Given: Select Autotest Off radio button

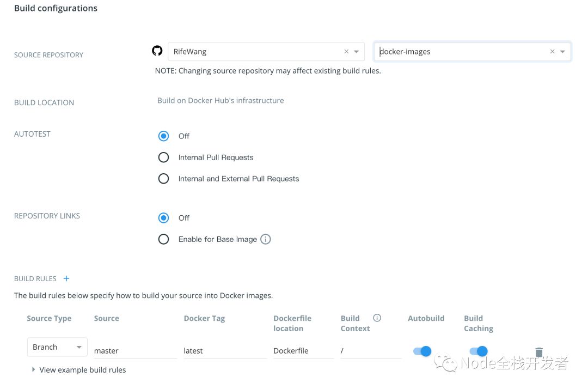Looking at the screenshot, I should [x=163, y=136].
